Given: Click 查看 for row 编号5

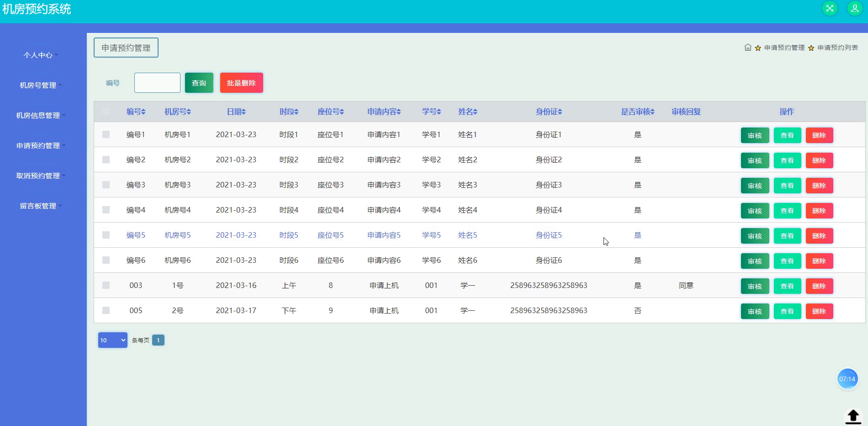Looking at the screenshot, I should click(787, 236).
